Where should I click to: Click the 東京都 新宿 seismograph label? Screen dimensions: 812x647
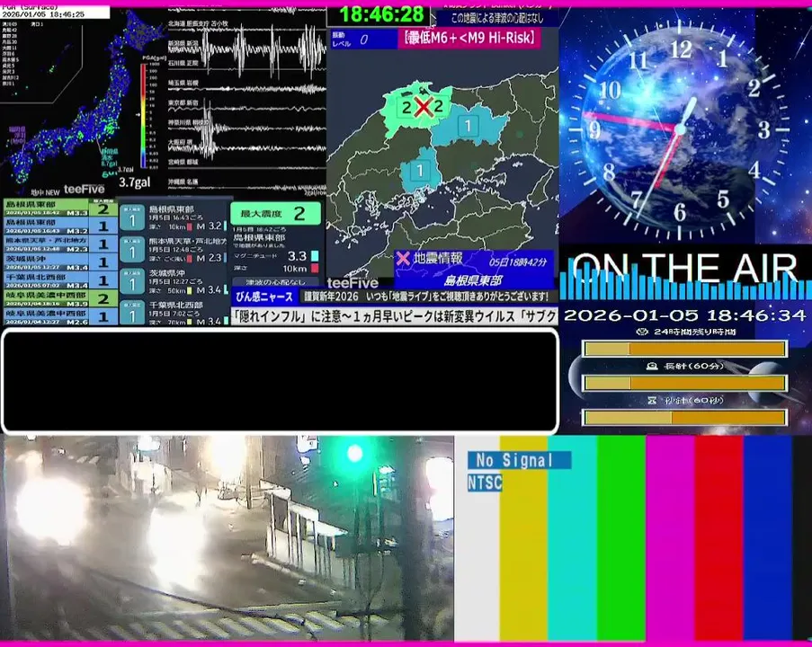click(x=183, y=103)
